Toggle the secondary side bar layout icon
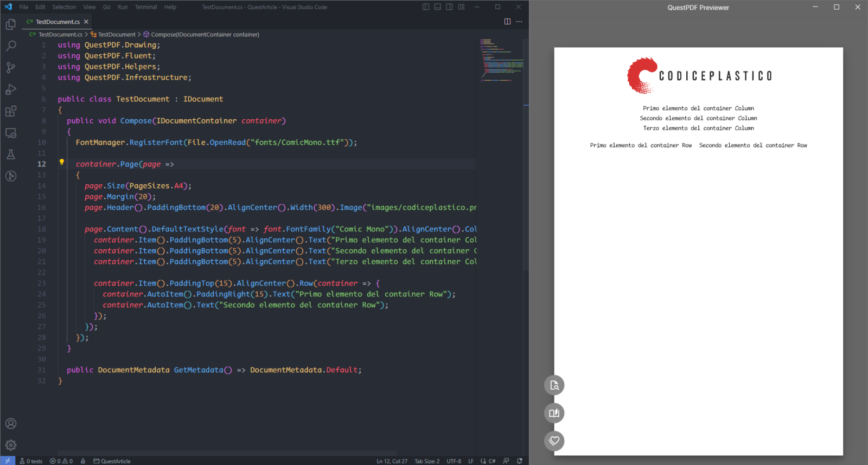Image resolution: width=868 pixels, height=465 pixels. point(449,7)
